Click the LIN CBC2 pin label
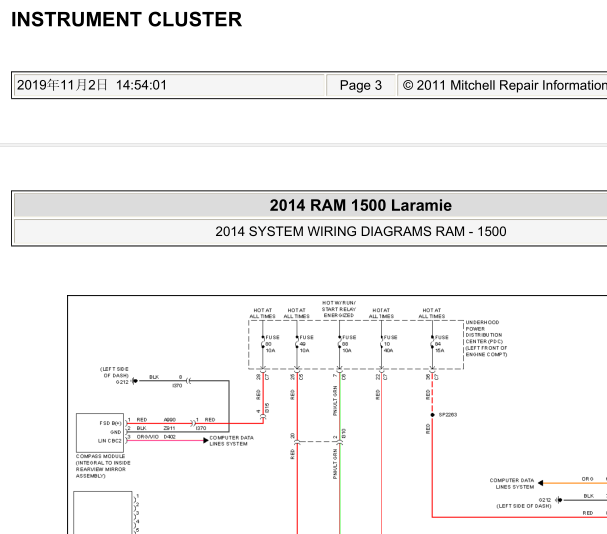This screenshot has height=534, width=607. 110,441
